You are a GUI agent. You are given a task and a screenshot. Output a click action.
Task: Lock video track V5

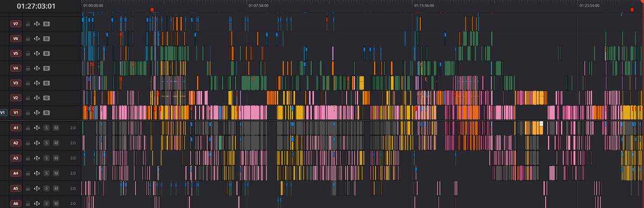point(27,54)
